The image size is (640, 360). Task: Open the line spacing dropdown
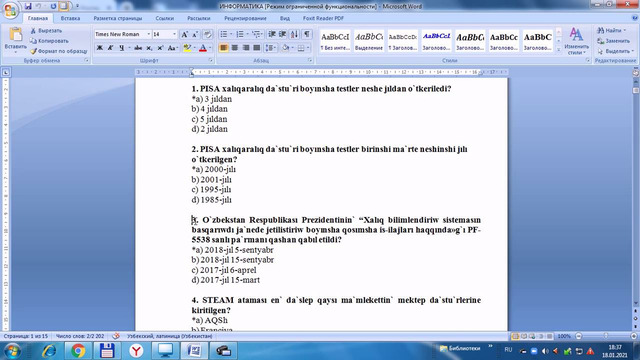(270, 48)
